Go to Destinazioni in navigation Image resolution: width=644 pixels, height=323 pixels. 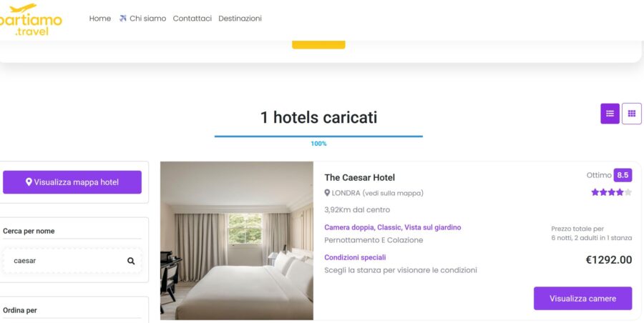coord(240,19)
